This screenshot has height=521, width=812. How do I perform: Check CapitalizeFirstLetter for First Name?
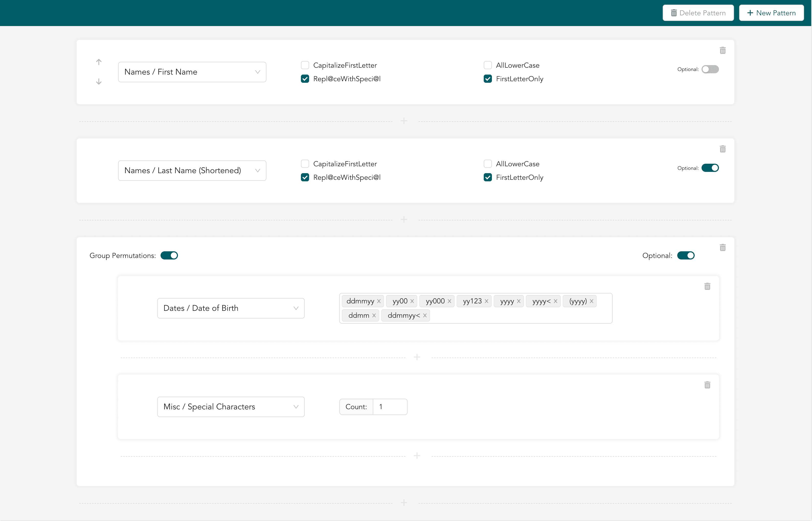click(305, 65)
